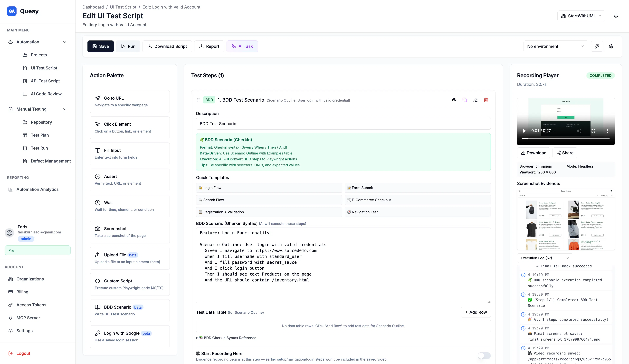Seek on the video progress bar
Image resolution: width=629 pixels, height=364 pixels.
(x=566, y=138)
